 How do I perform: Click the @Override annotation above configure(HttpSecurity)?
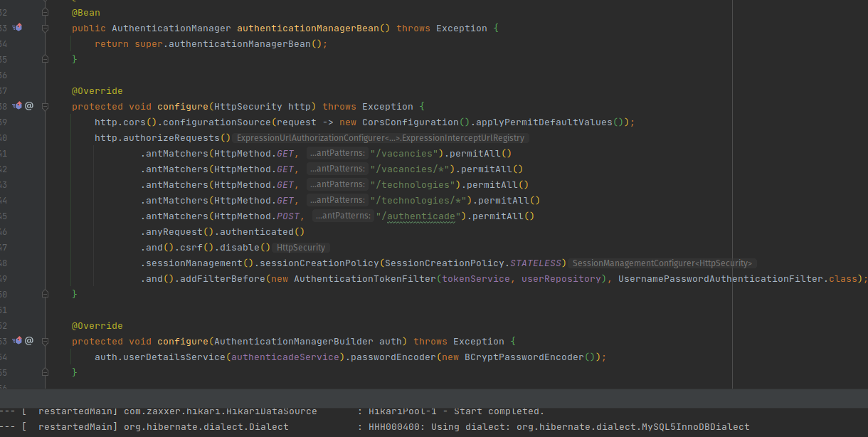pyautogui.click(x=97, y=91)
